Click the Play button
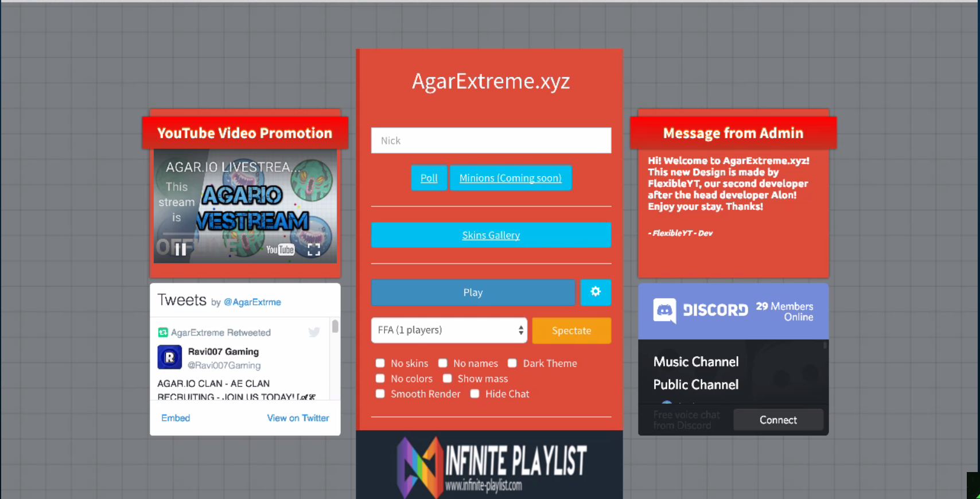Image resolution: width=980 pixels, height=499 pixels. coord(473,293)
